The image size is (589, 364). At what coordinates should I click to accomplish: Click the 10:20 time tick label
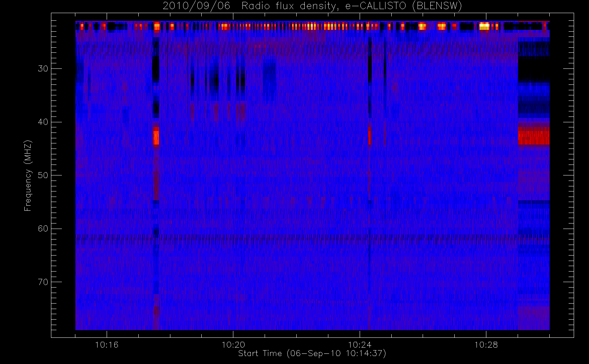(233, 345)
